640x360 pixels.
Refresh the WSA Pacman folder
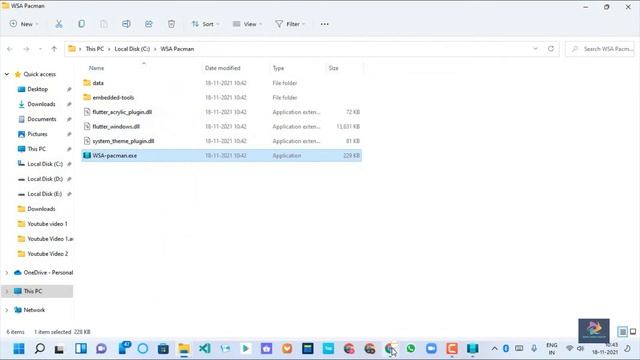pyautogui.click(x=551, y=49)
